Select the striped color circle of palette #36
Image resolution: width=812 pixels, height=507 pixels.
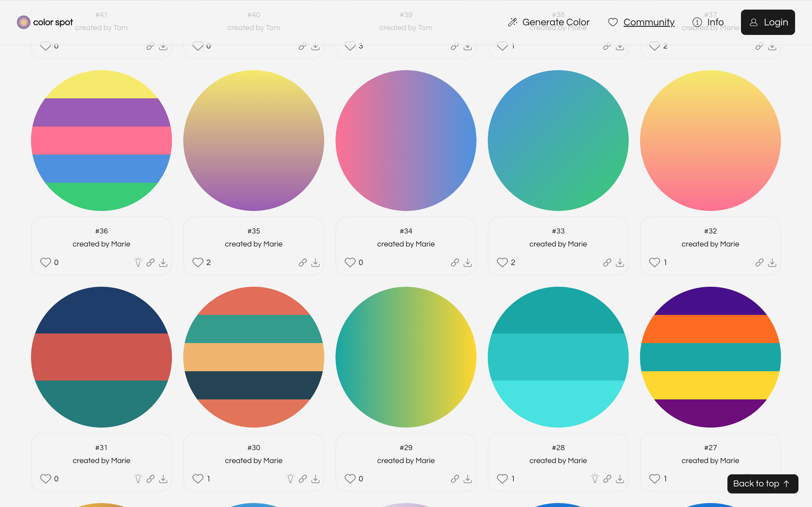[x=101, y=140]
